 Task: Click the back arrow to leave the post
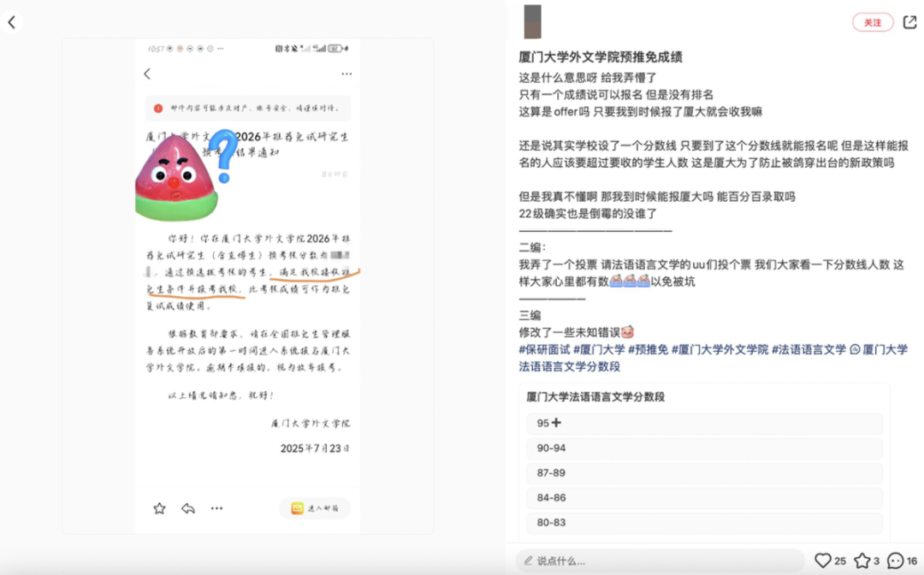click(x=13, y=21)
